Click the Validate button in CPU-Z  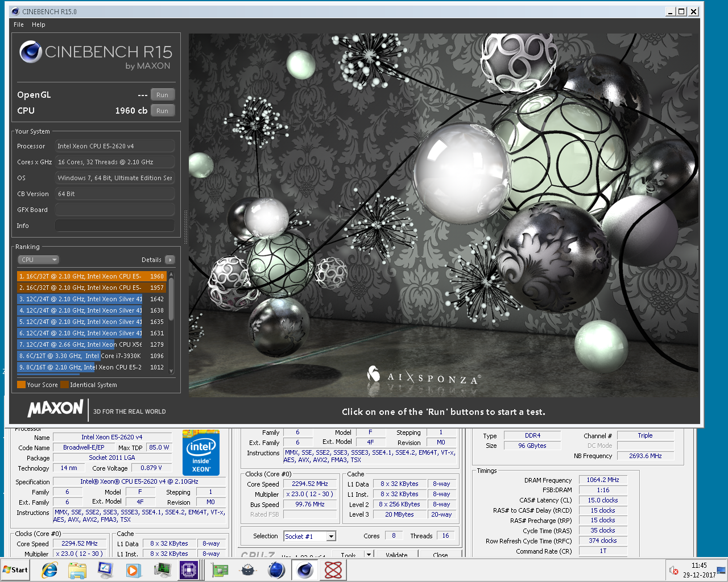coord(396,555)
